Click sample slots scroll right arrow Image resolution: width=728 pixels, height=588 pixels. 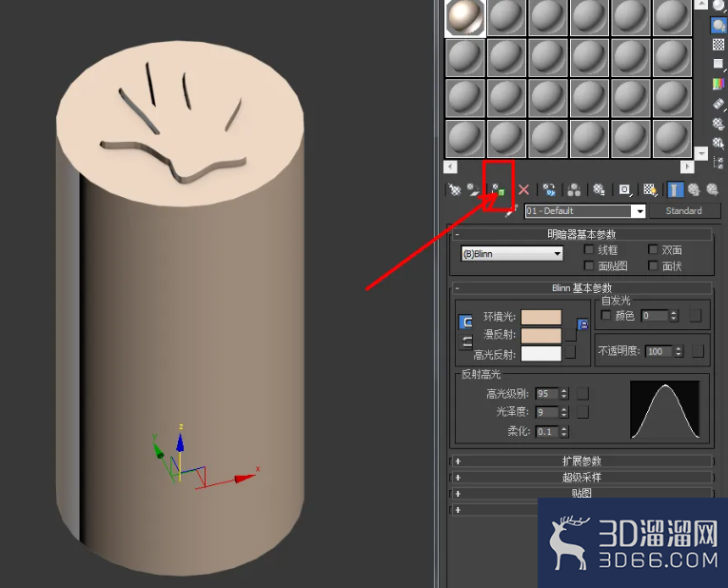click(x=687, y=167)
